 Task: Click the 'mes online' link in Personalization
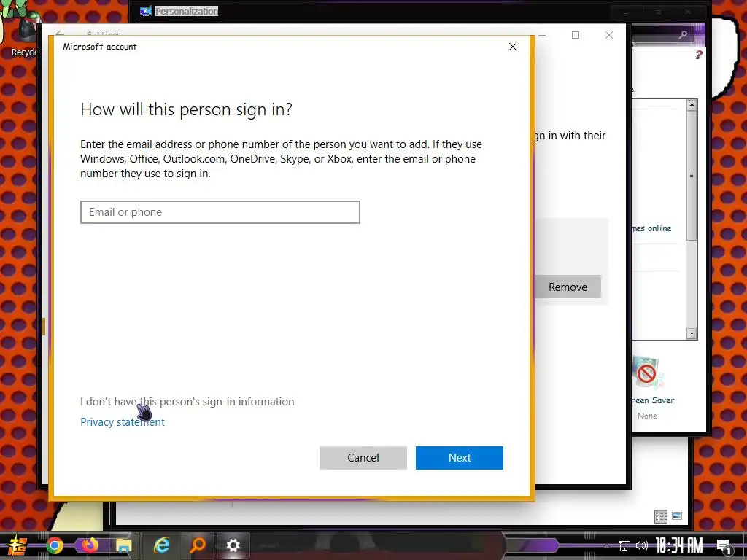(x=651, y=228)
